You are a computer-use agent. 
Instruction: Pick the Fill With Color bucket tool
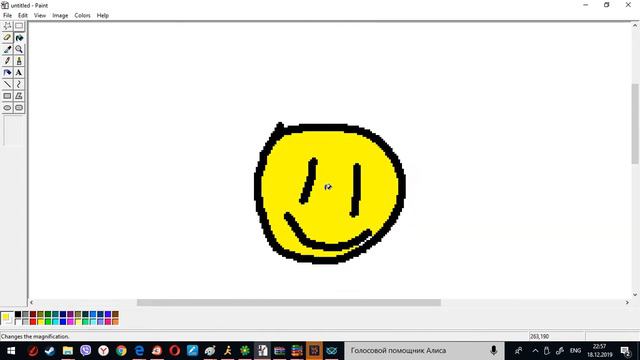pos(19,38)
